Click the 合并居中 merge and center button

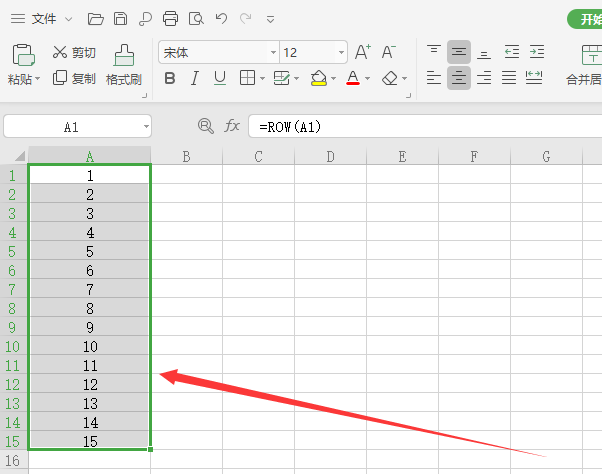tap(584, 64)
